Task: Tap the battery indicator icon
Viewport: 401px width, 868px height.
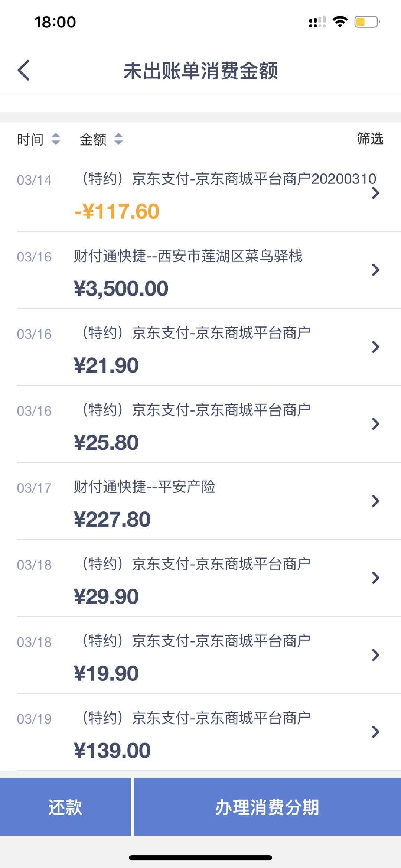Action: 367,22
